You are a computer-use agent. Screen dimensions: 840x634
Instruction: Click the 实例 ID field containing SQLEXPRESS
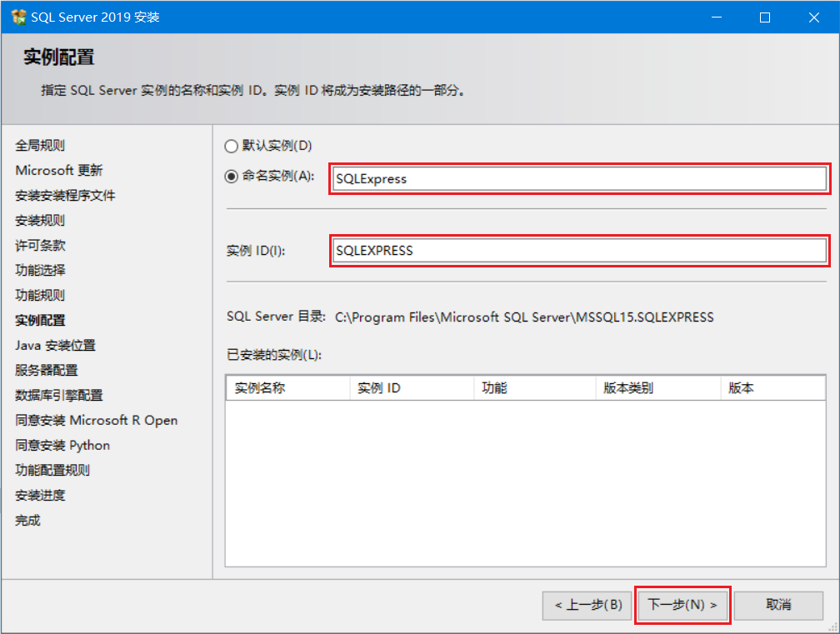tap(579, 251)
